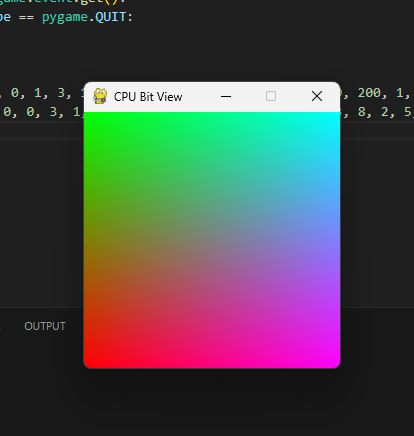The width and height of the screenshot is (414, 436).
Task: Click the pure red corner of the gradient
Action: click(91, 361)
